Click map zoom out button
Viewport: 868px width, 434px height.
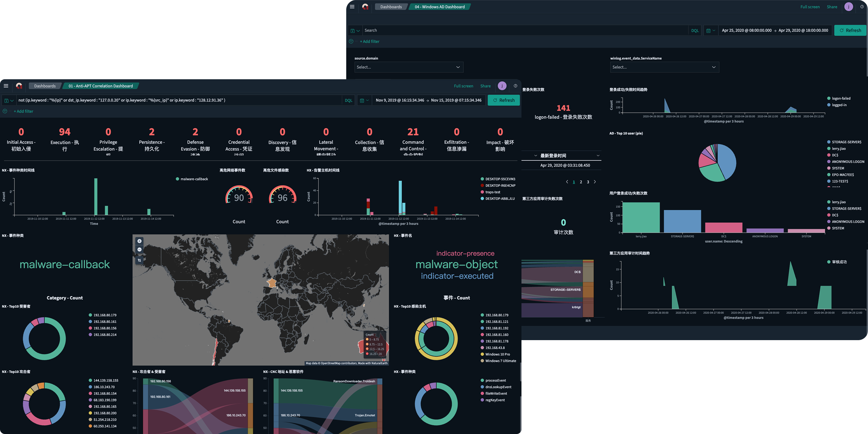(140, 250)
